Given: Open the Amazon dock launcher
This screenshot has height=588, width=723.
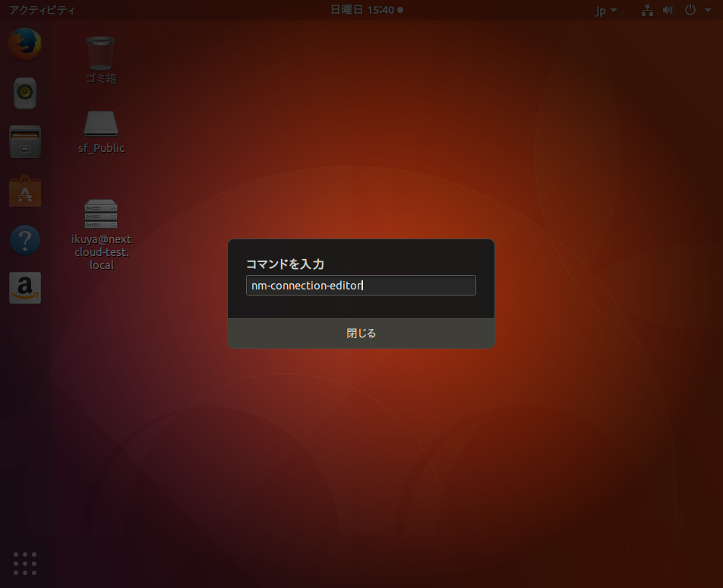Looking at the screenshot, I should [25, 288].
